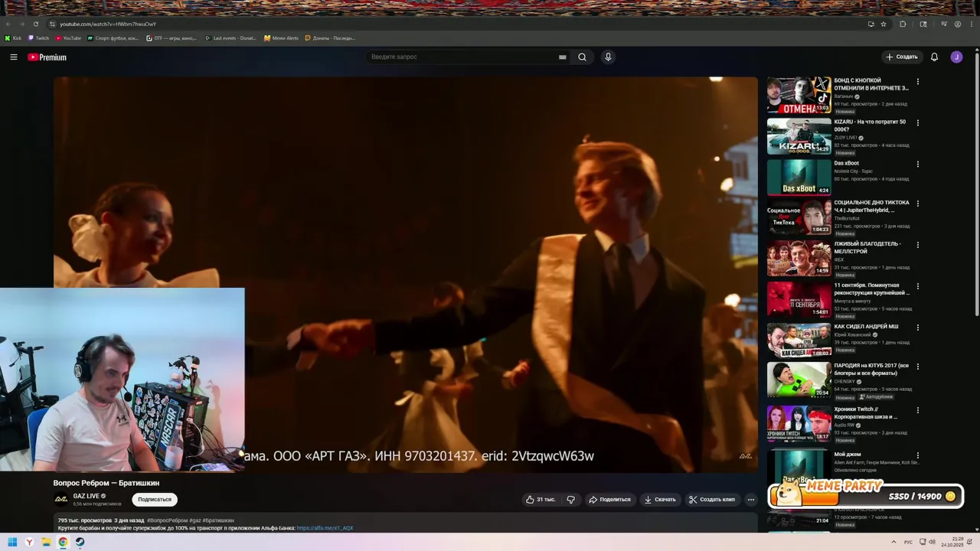Open options for КАК СИДЕЛ АНДРЕЙ МШ video
The width and height of the screenshot is (980, 551).
pyautogui.click(x=917, y=328)
